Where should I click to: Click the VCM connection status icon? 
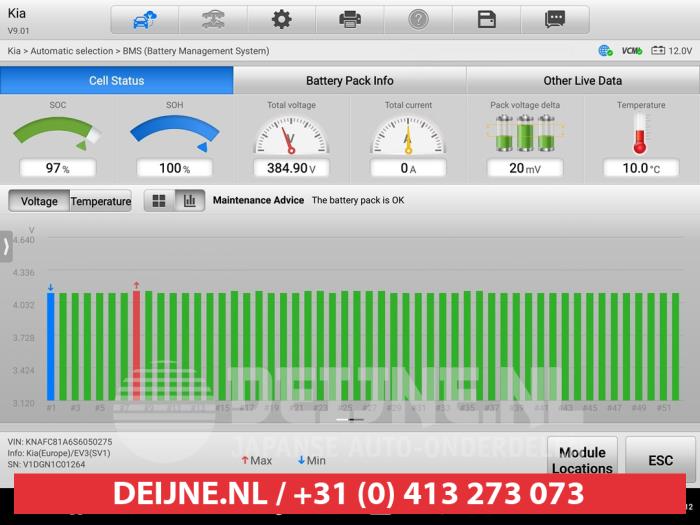(632, 51)
